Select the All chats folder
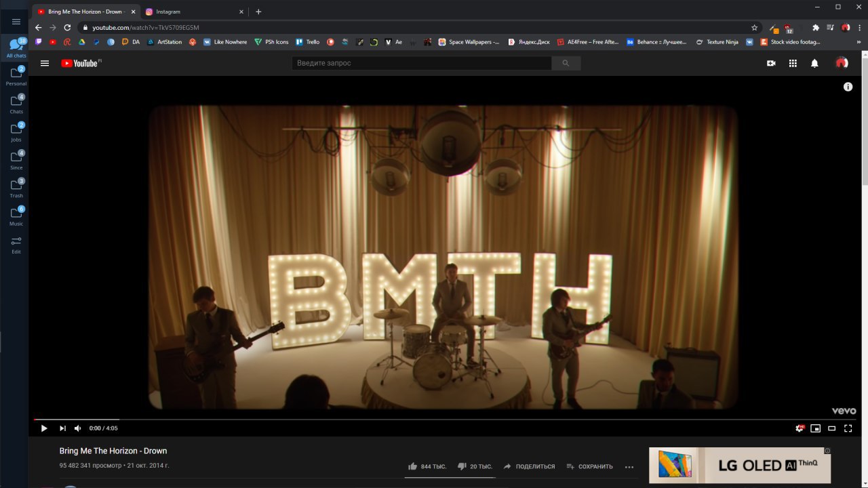 click(x=16, y=48)
